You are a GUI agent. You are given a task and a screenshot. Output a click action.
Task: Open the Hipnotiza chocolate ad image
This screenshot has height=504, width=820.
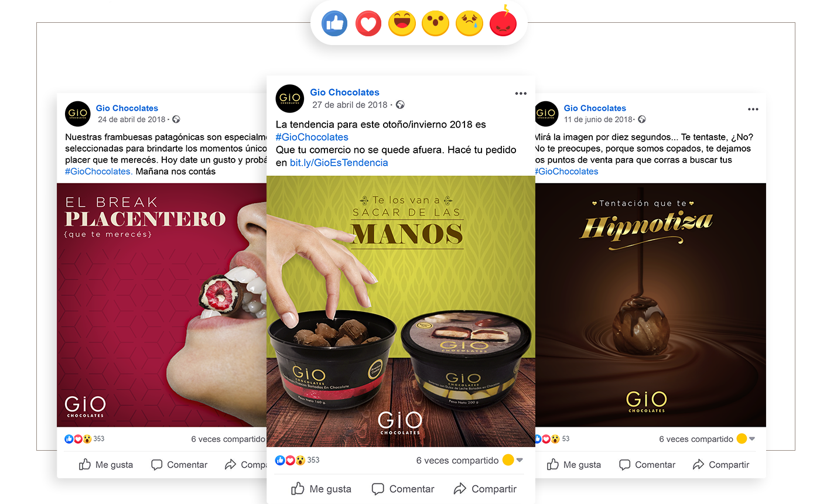click(x=651, y=305)
